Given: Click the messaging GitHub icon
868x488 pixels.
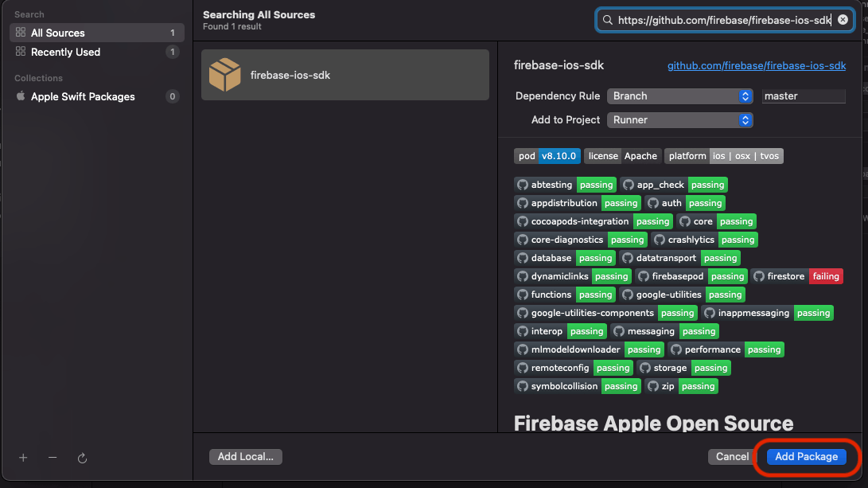Looking at the screenshot, I should click(619, 330).
